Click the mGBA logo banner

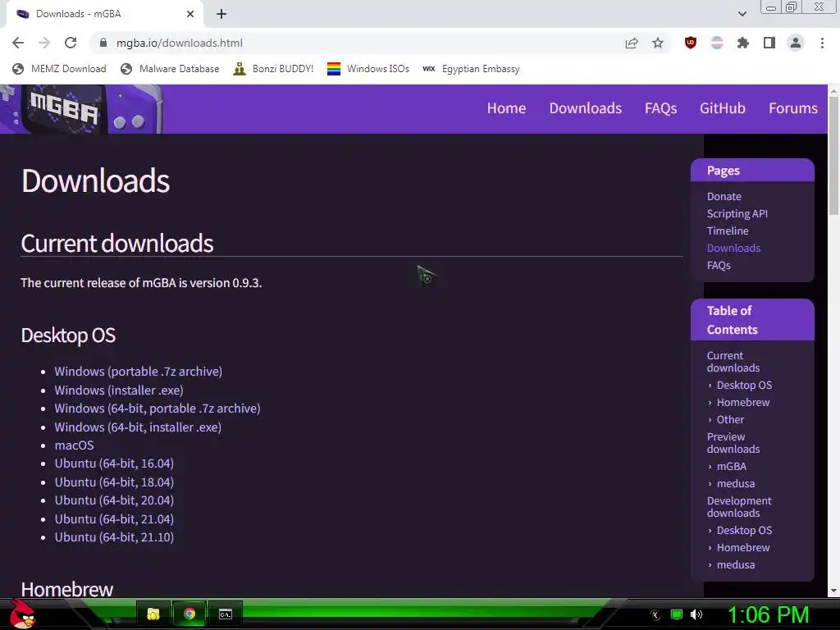[81, 109]
